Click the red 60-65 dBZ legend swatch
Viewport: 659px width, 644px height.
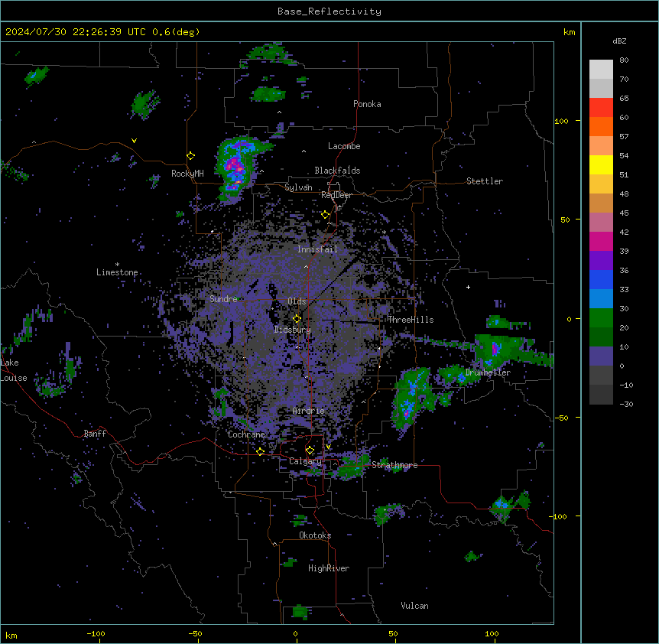(x=601, y=108)
